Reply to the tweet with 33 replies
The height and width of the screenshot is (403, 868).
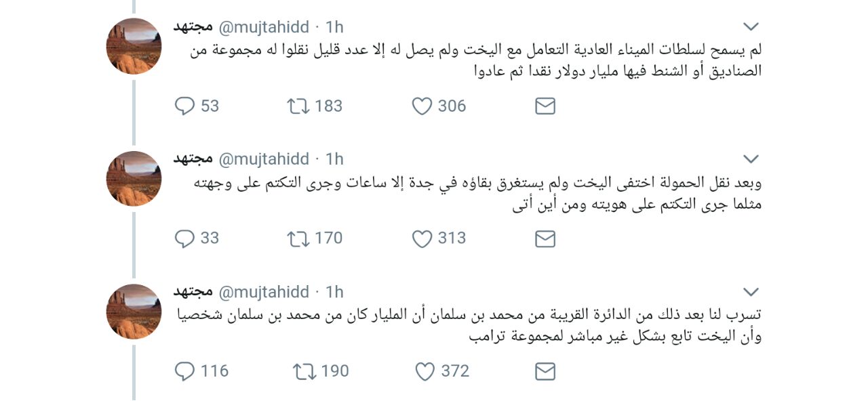point(185,238)
